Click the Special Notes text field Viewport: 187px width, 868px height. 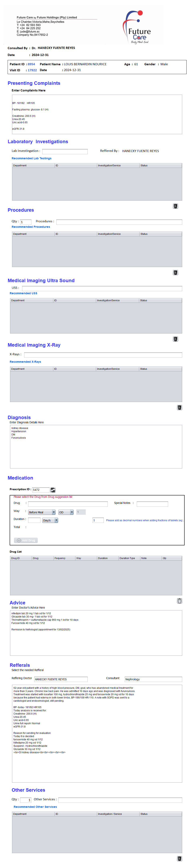pos(152,504)
